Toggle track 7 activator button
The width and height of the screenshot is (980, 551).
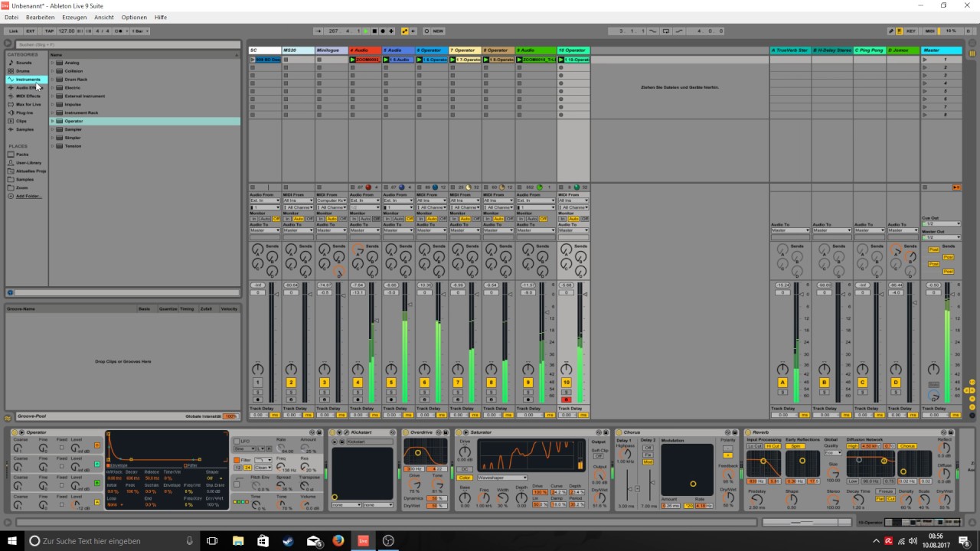coord(458,383)
